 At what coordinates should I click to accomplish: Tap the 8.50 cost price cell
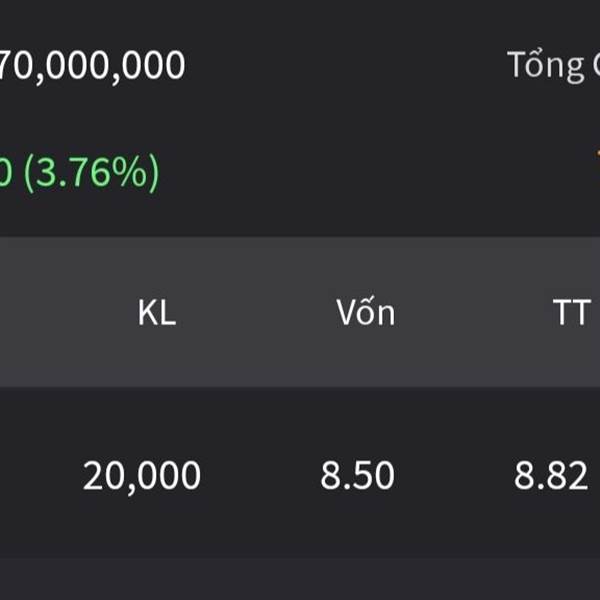coord(357,475)
